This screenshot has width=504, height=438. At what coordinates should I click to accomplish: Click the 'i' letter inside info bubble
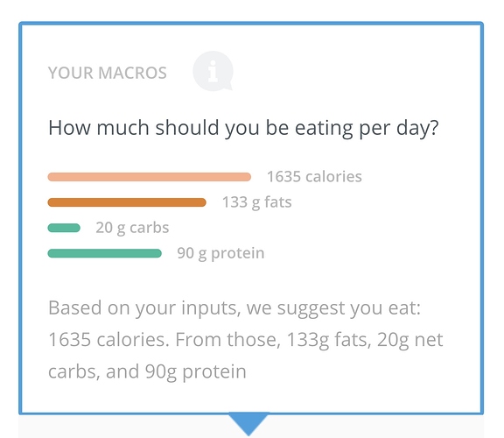213,71
